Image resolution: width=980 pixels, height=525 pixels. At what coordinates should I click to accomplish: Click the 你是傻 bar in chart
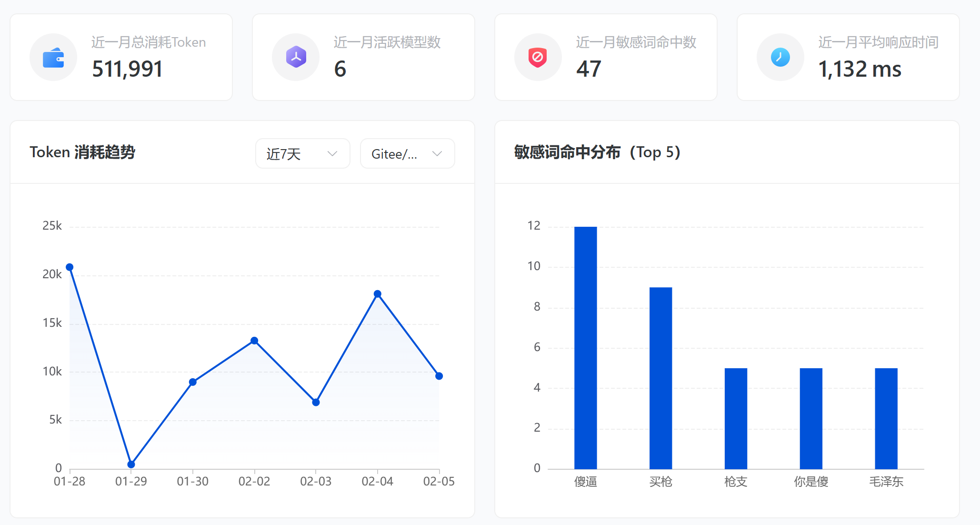click(811, 418)
